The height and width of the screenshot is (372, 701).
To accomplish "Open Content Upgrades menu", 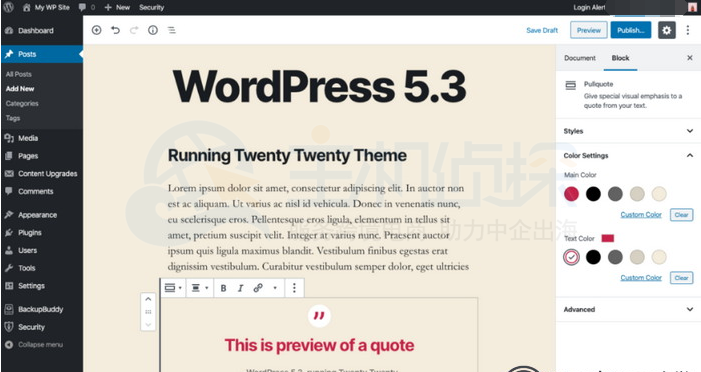I will tap(42, 173).
